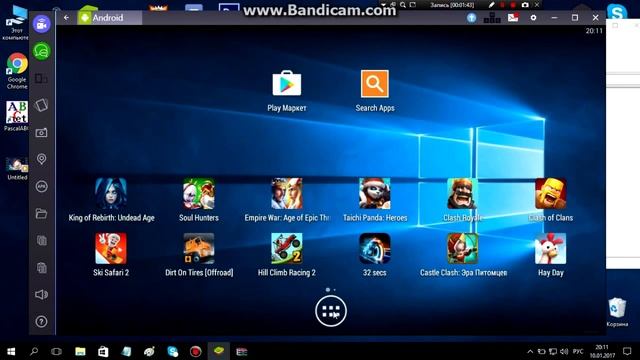This screenshot has height=360, width=640.
Task: Open Windows Store from taskbar
Action: 103,351
